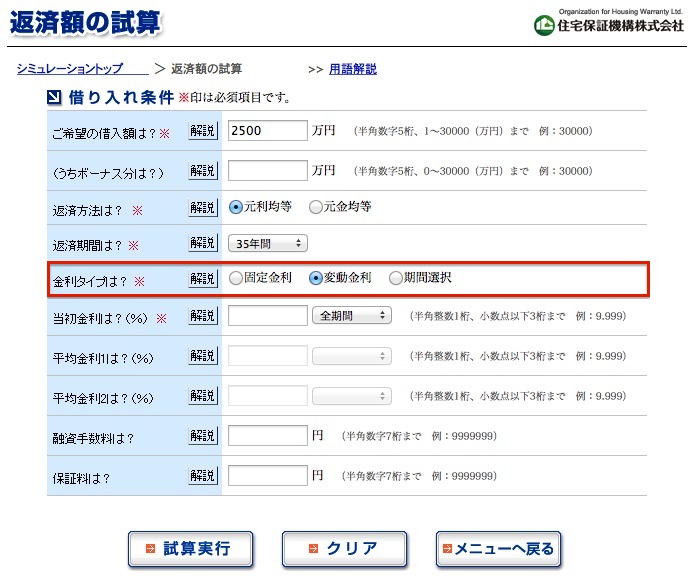Click 解説 for 平均金利1
This screenshot has width=694, height=582.
click(x=203, y=356)
